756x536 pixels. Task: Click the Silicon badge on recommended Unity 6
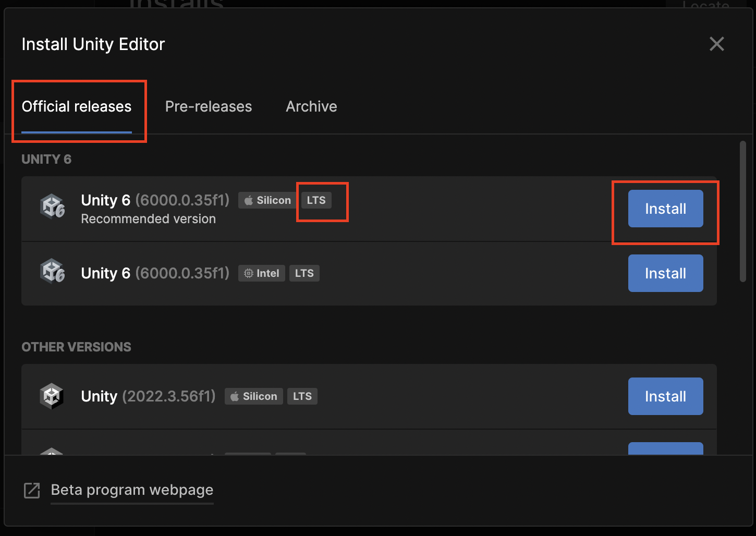point(267,200)
